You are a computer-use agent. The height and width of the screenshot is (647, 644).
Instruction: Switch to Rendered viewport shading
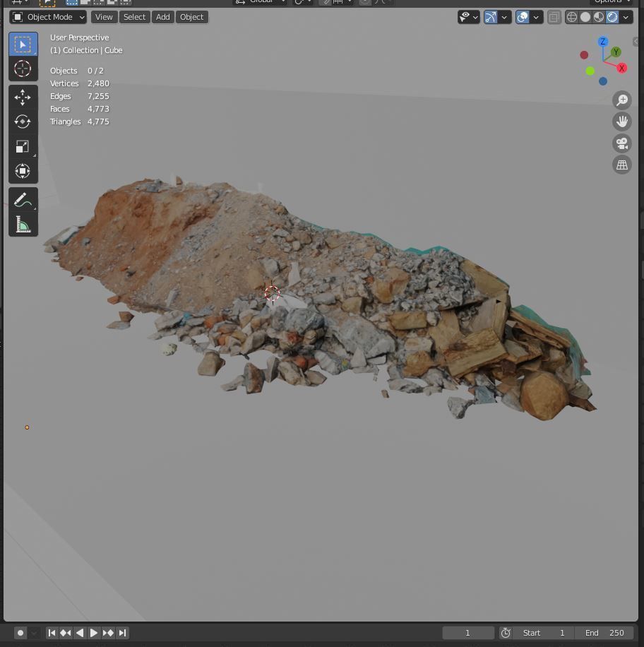pos(612,17)
